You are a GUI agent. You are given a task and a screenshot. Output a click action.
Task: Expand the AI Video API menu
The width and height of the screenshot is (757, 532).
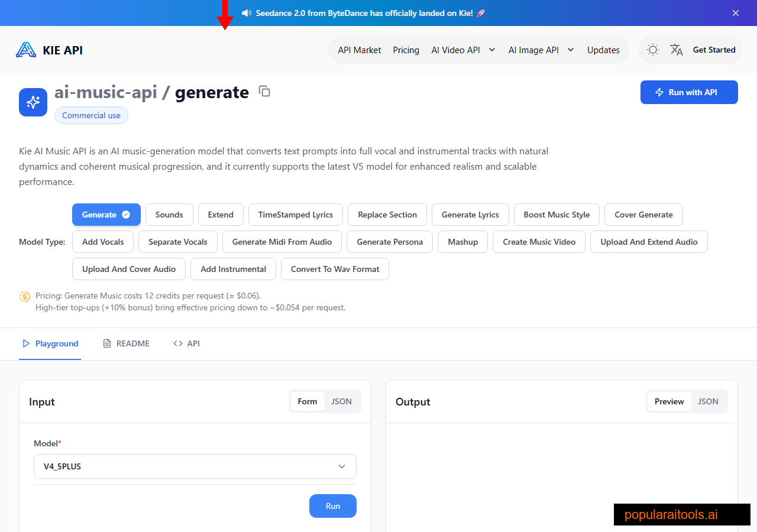click(463, 50)
